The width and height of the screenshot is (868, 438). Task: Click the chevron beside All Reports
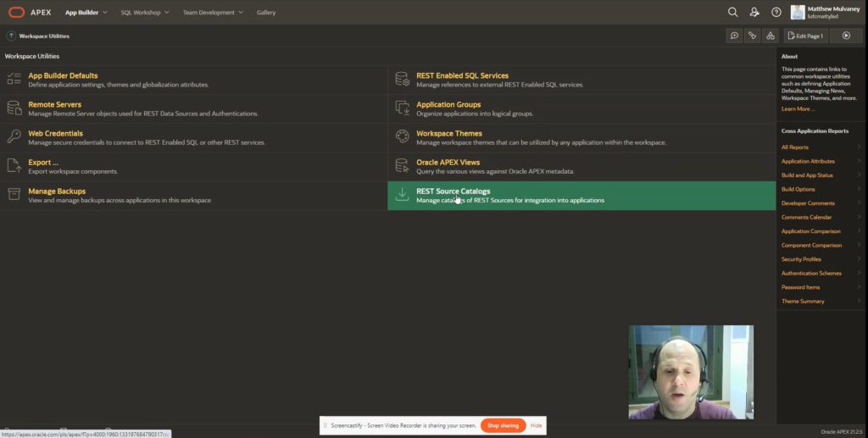(x=859, y=147)
